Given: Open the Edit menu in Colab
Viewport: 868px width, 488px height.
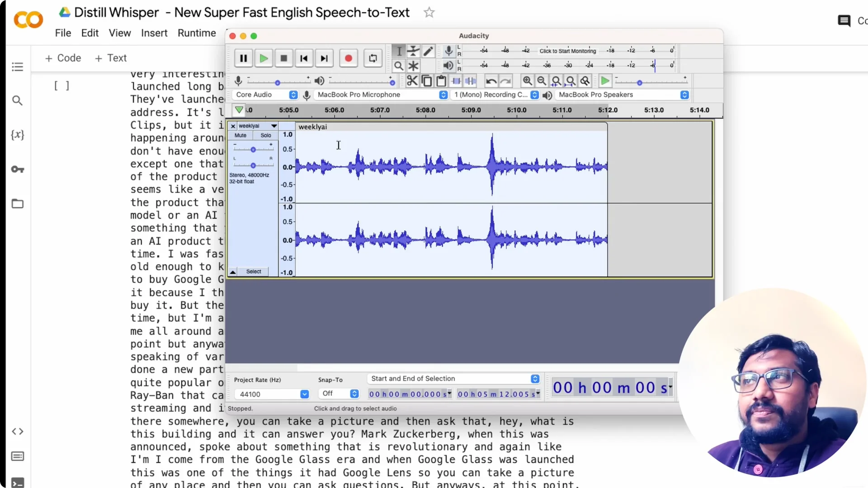Looking at the screenshot, I should [x=90, y=33].
